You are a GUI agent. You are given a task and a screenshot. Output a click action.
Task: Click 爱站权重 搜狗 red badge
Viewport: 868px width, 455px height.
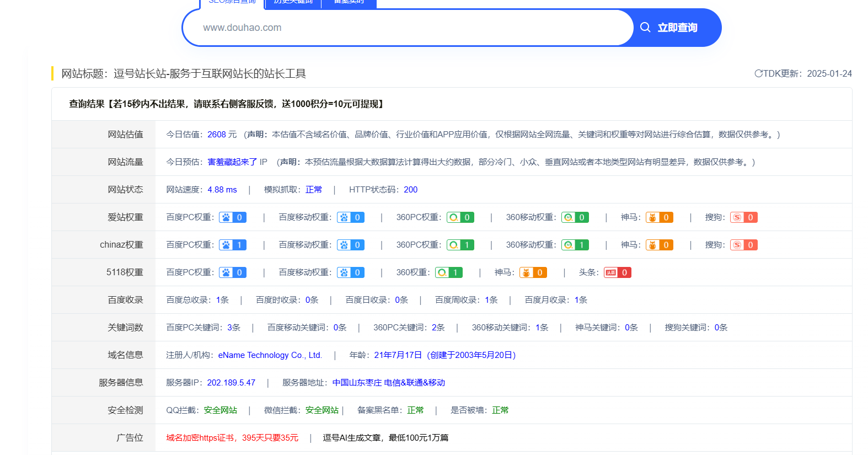point(744,217)
